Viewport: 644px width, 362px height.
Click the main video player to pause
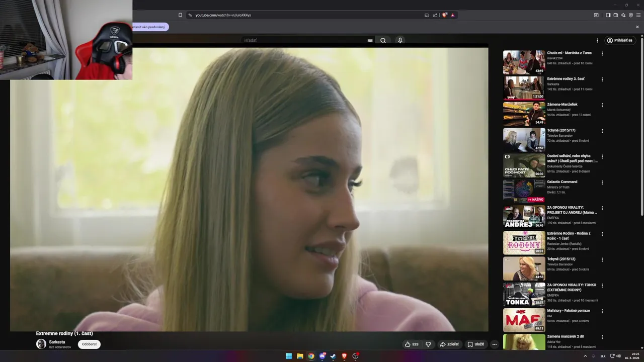tap(249, 190)
